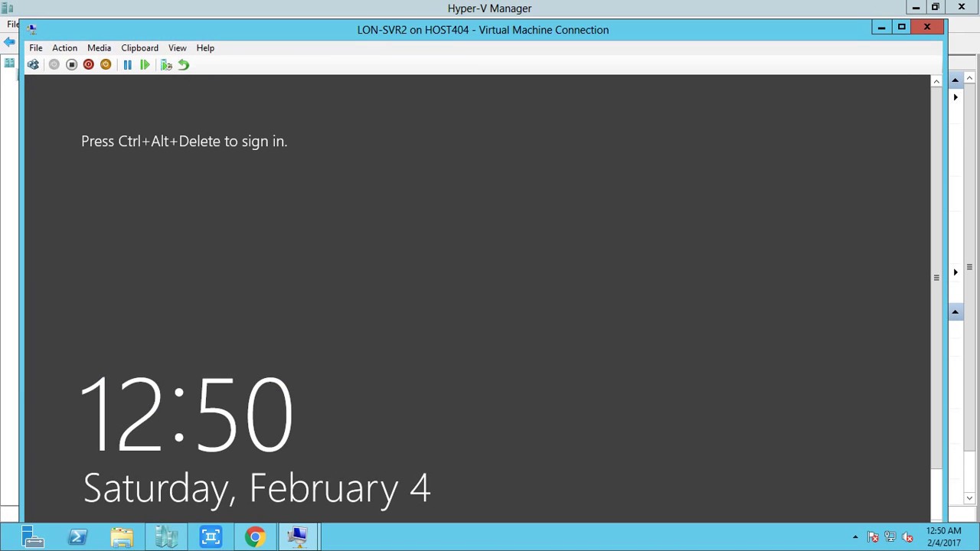Open the View menu

point(177,47)
